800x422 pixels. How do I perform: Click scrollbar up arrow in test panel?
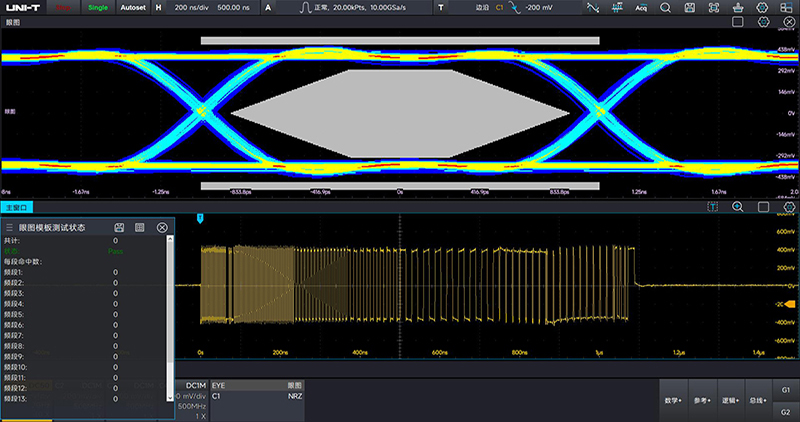point(170,240)
